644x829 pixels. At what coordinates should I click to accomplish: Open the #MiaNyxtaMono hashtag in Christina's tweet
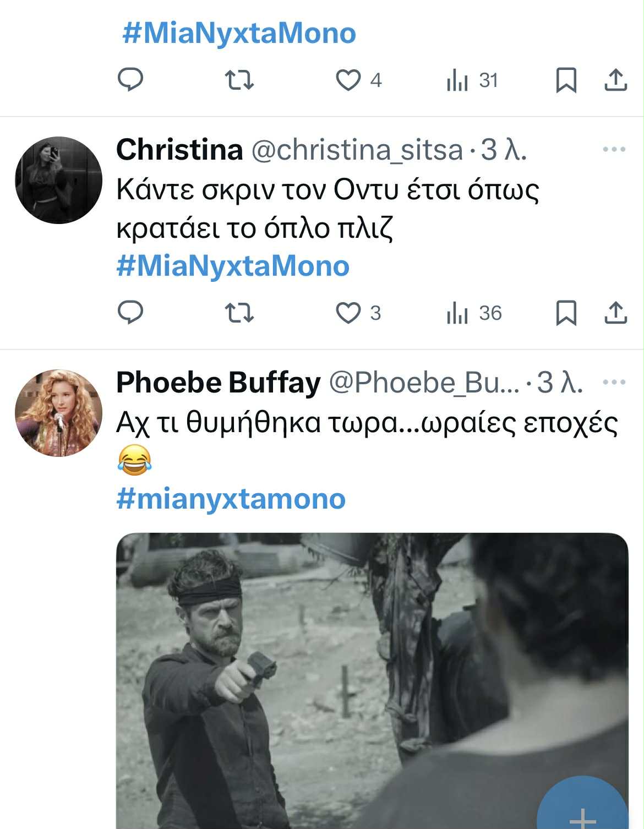tap(233, 266)
